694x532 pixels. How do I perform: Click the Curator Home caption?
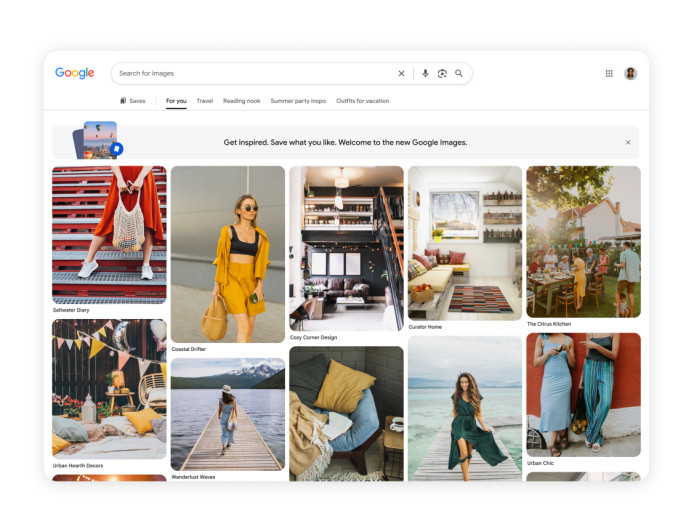425,327
